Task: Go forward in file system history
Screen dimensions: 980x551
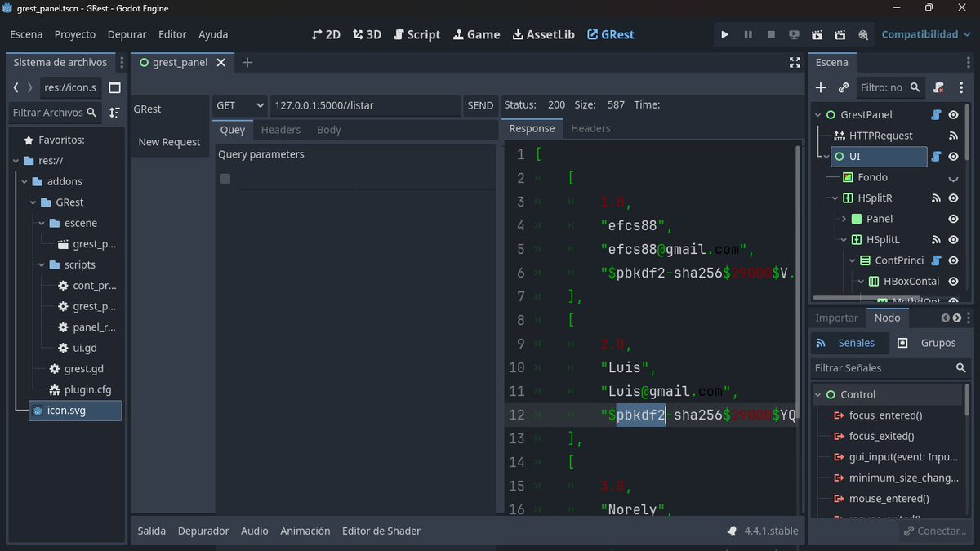Action: click(x=30, y=87)
